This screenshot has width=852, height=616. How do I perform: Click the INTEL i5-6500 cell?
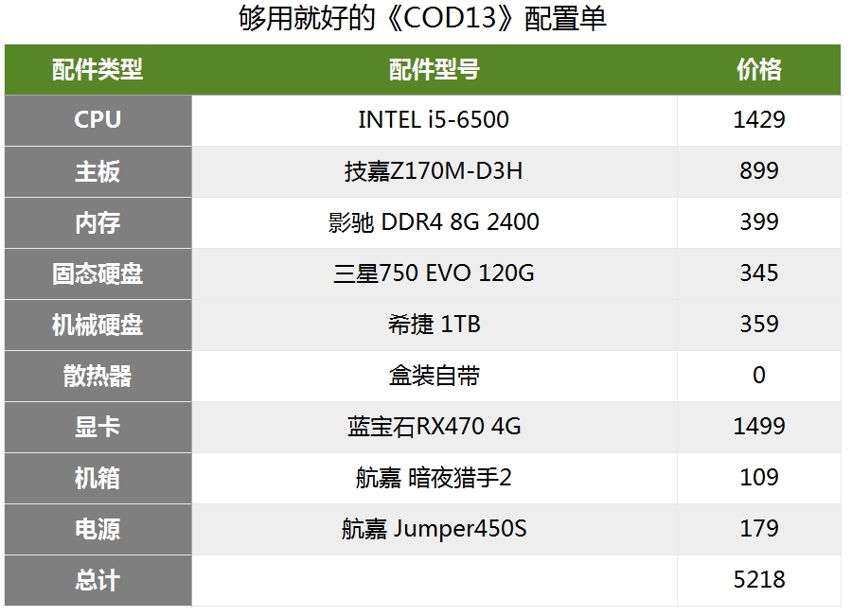coord(434,120)
